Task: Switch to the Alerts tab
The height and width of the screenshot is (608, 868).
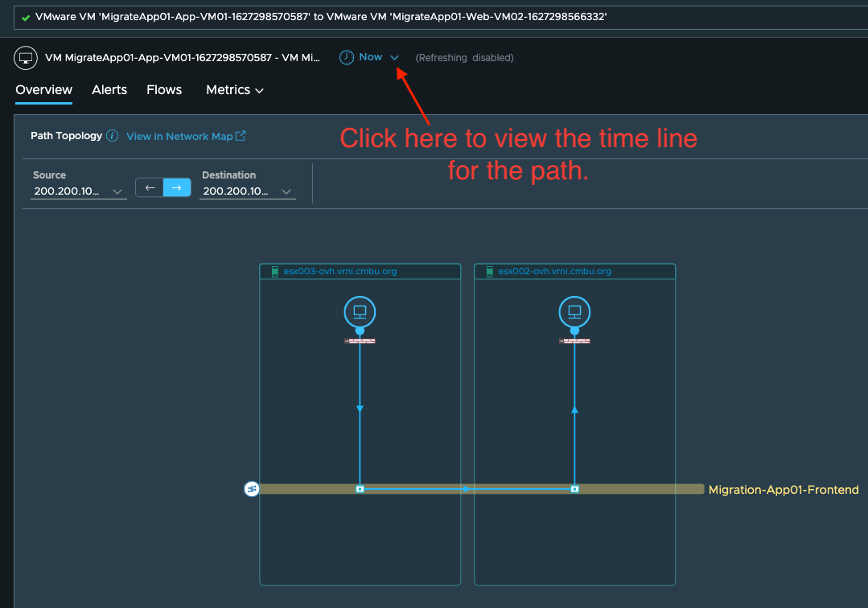Action: (x=109, y=89)
